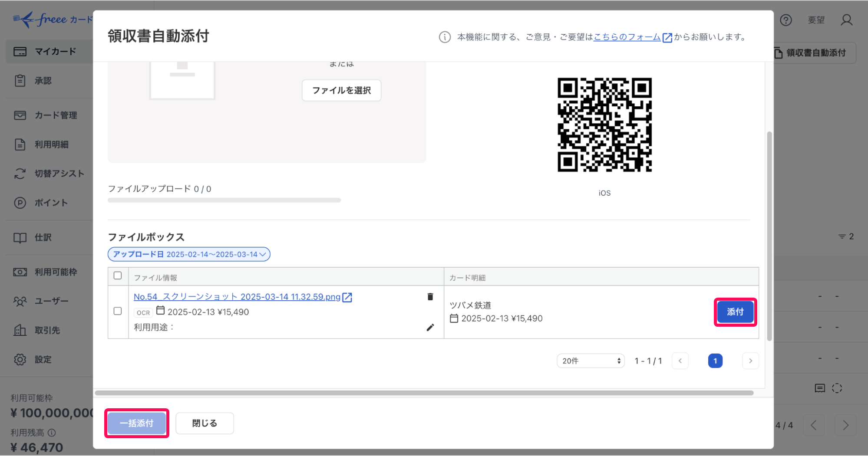868x456 pixels.
Task: Click the 閉じる button
Action: coord(205,423)
